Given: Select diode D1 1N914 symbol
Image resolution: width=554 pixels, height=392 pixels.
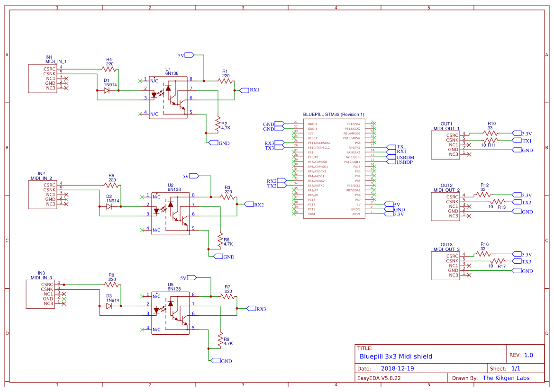Looking at the screenshot, I should [x=107, y=90].
